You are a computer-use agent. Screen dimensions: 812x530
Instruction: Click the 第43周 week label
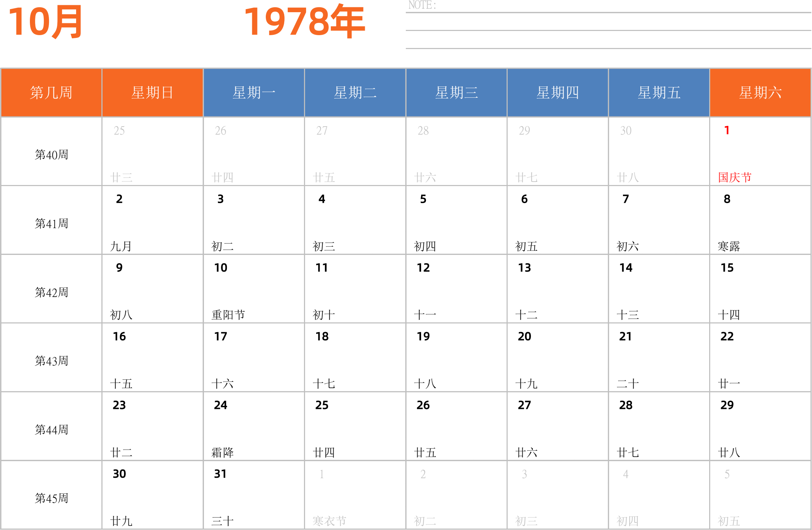click(51, 361)
